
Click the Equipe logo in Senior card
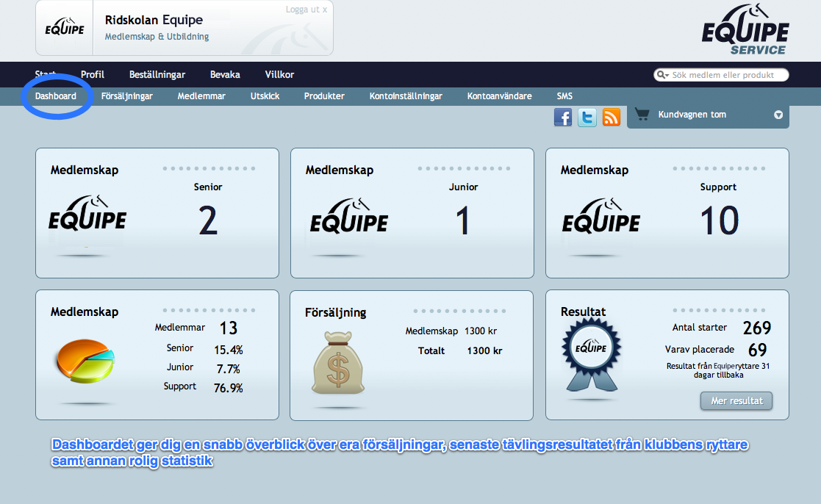(87, 213)
